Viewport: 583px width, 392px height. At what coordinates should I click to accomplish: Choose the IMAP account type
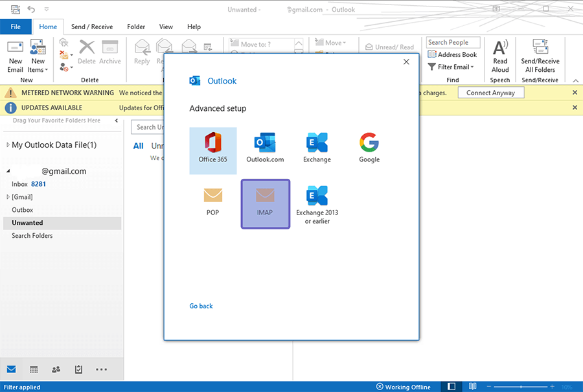pos(265,204)
